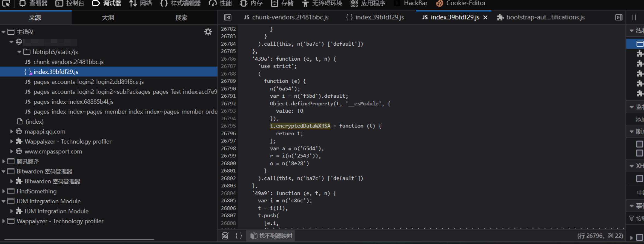Open the 网络 network tab
Viewport: 644px width, 244px height.
pyautogui.click(x=141, y=3)
